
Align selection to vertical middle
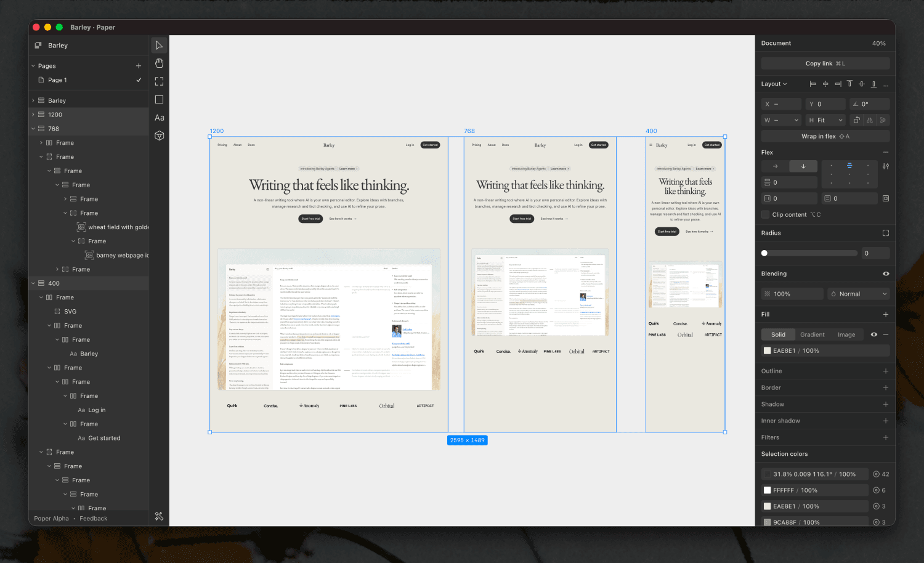[x=862, y=84]
